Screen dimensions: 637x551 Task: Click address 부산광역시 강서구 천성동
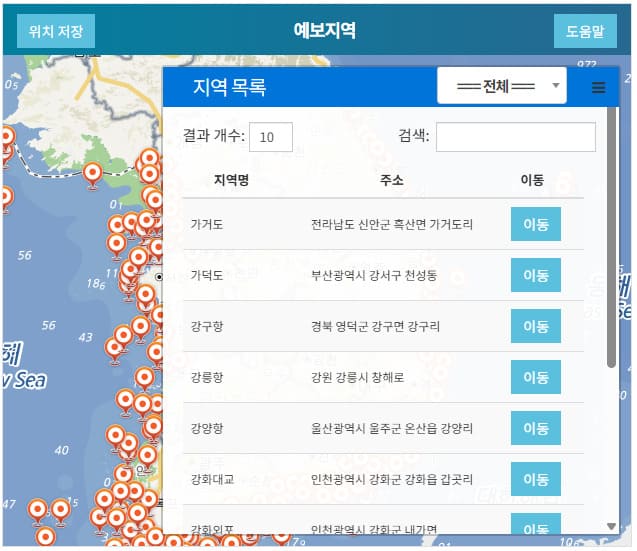(374, 276)
